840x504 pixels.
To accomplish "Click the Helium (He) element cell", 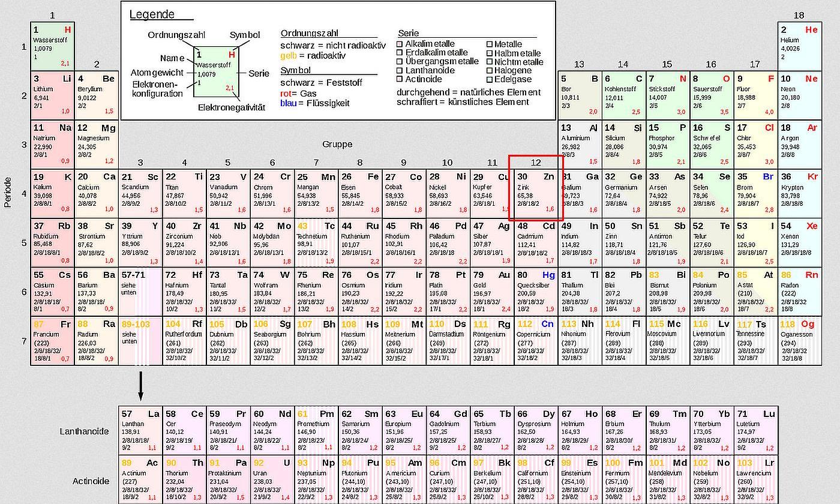I will point(799,46).
